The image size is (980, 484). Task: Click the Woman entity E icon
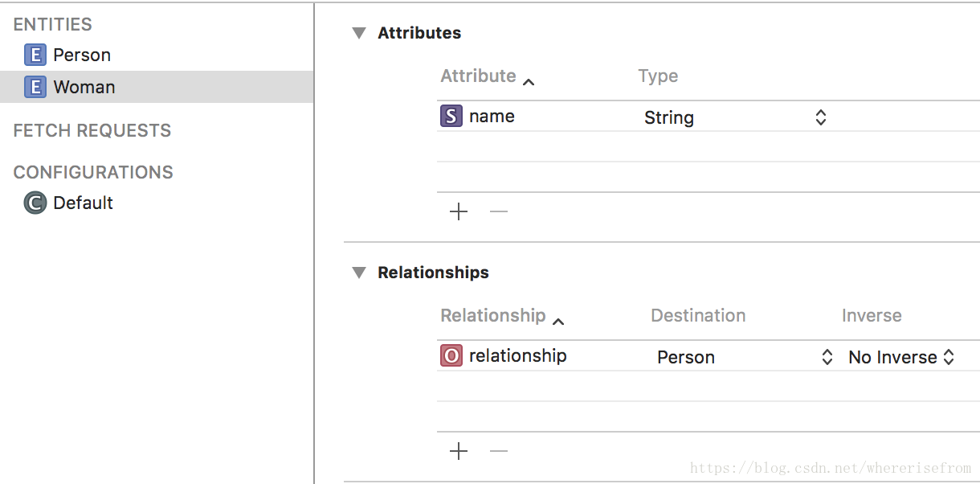point(35,87)
